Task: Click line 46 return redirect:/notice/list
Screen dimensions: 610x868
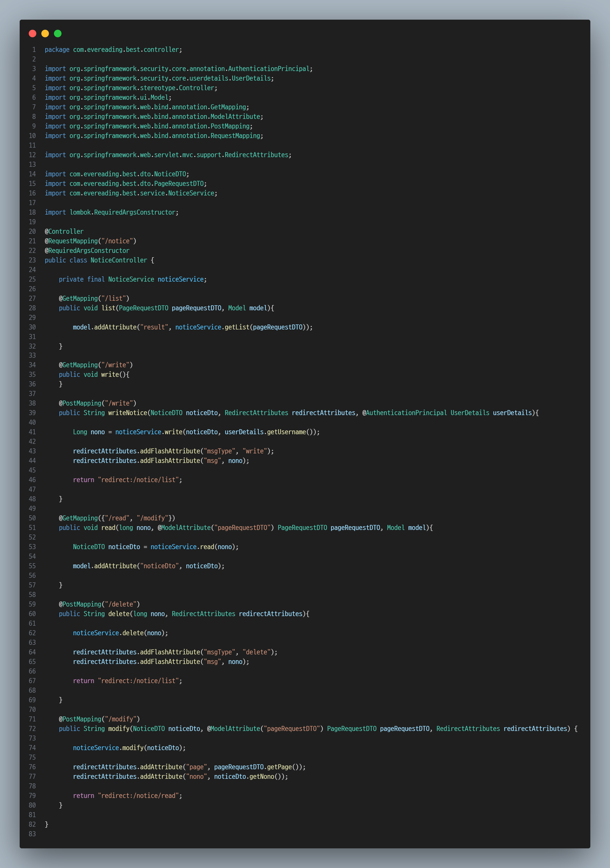Action: pyautogui.click(x=128, y=480)
